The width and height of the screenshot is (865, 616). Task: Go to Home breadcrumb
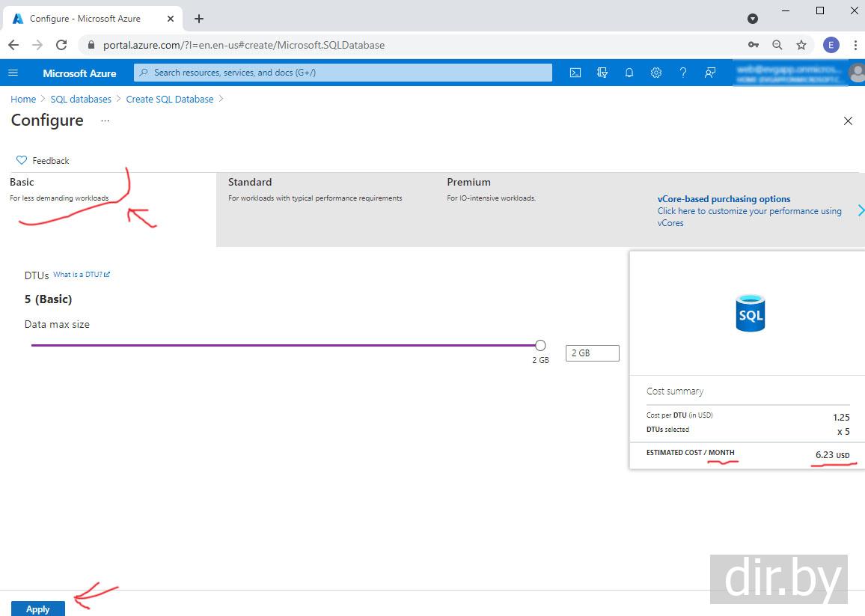pyautogui.click(x=23, y=100)
